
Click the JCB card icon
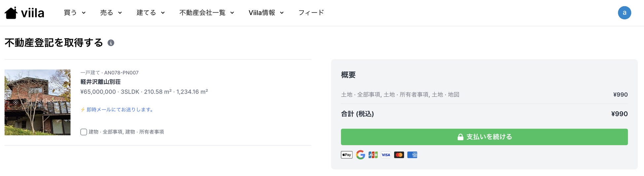373,155
